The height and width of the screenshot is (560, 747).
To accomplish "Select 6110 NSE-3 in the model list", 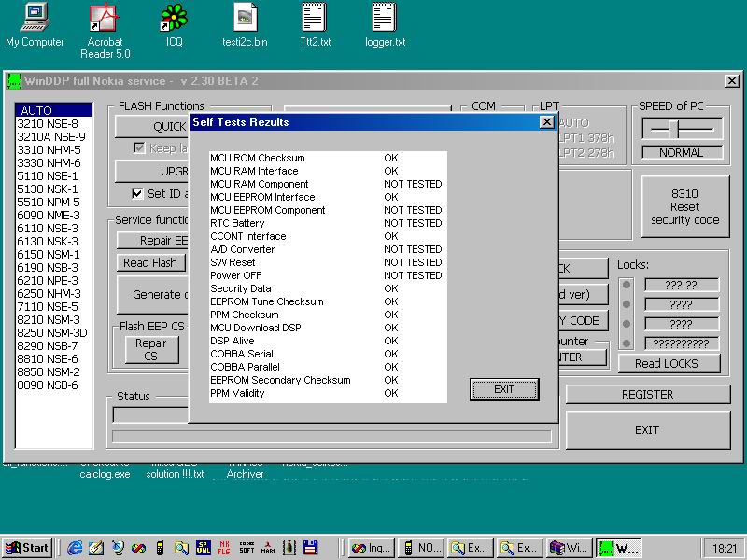I will tap(54, 228).
